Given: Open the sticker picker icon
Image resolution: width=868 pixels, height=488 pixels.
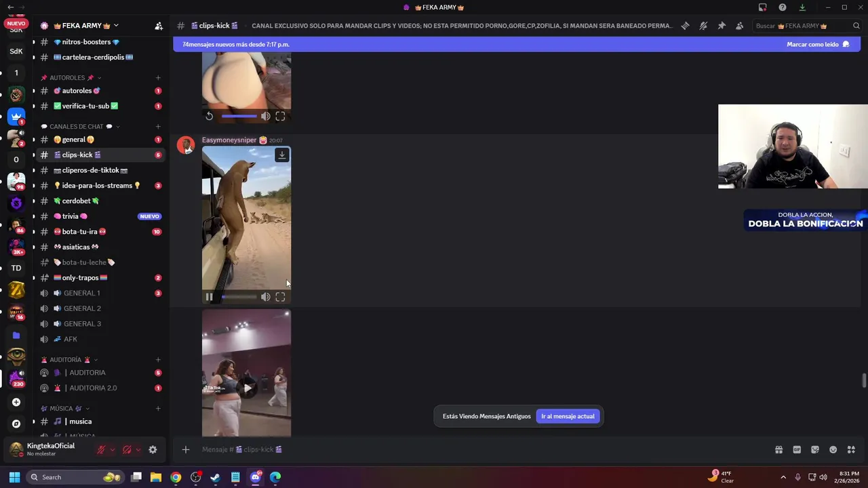Looking at the screenshot, I should point(815,449).
